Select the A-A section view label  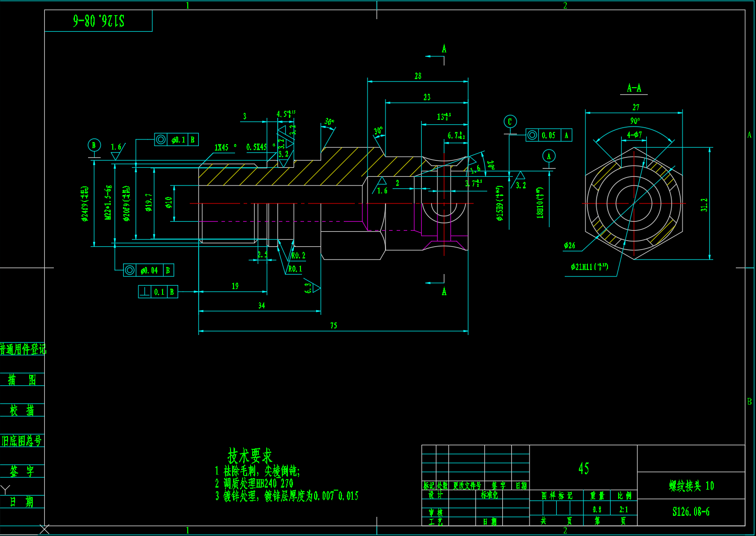click(x=634, y=88)
